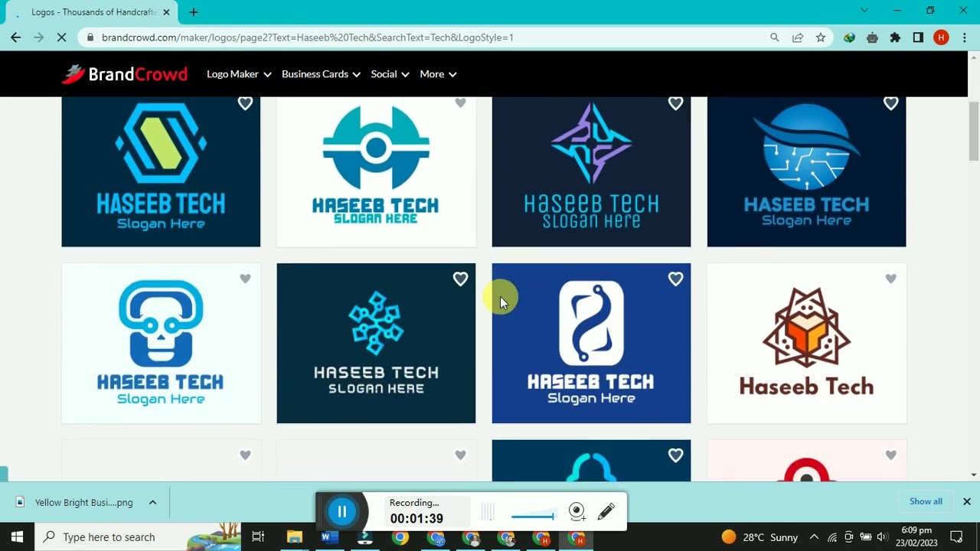Select the hexagon Haseeb Tech logo design
The image size is (980, 551).
click(x=161, y=172)
